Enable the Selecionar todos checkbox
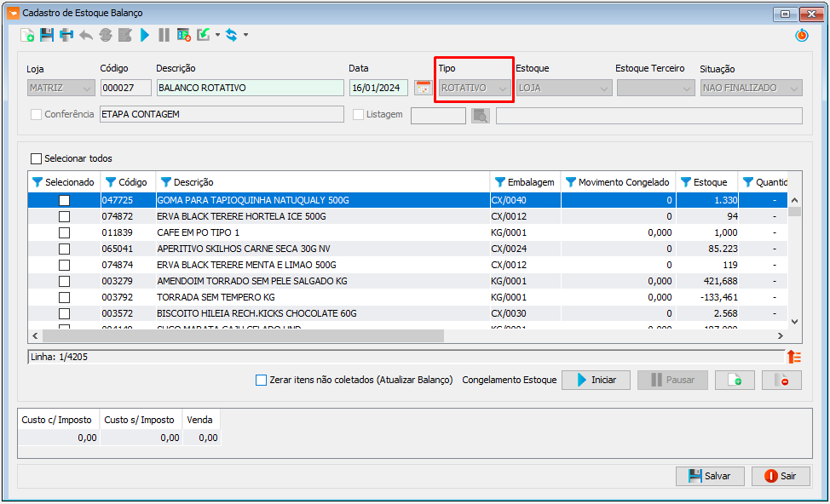 (36, 158)
